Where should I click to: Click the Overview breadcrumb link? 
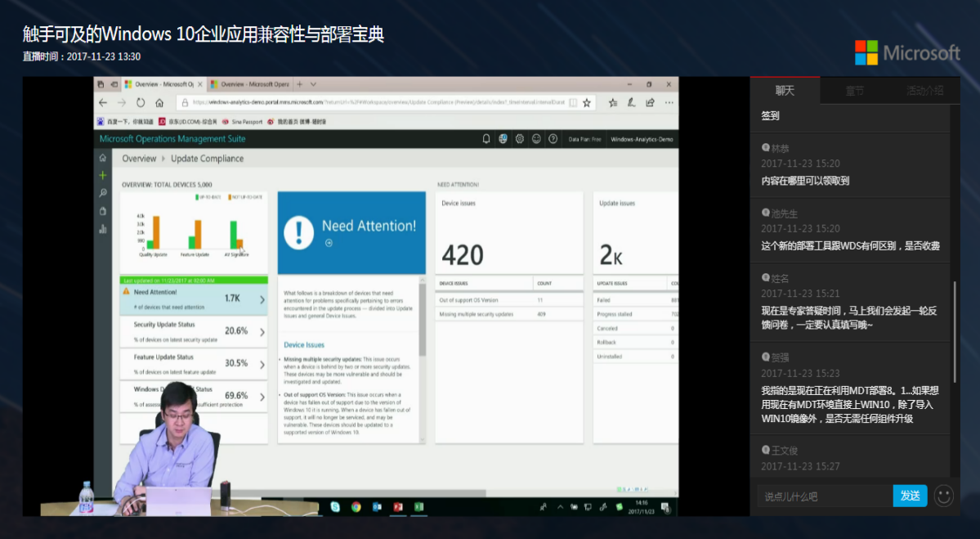139,159
